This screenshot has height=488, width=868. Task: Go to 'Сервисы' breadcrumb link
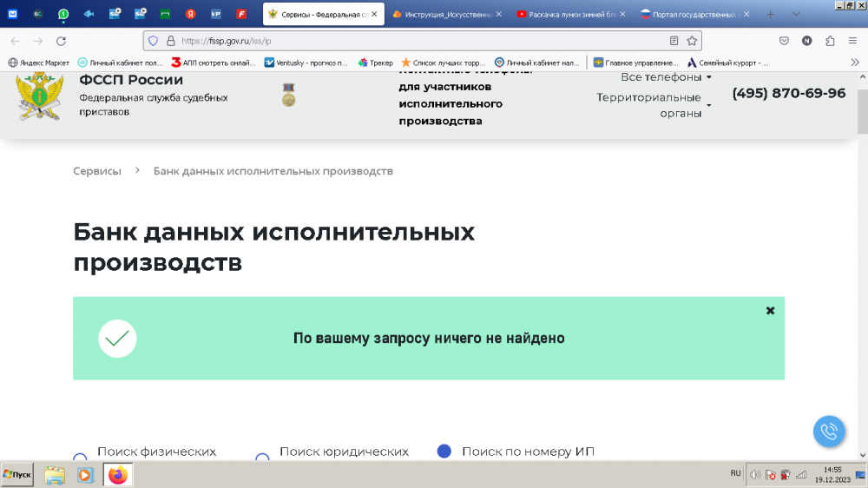click(97, 171)
